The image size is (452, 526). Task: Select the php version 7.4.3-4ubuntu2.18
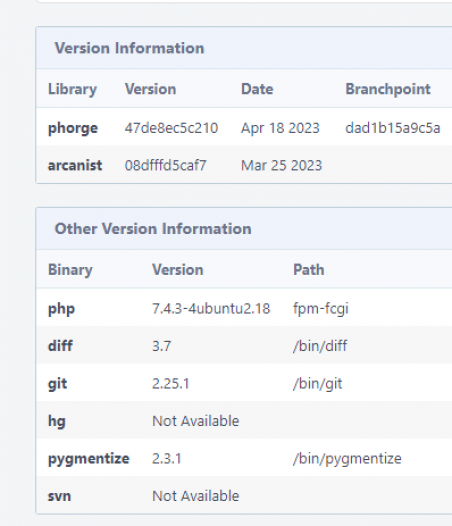tap(211, 309)
